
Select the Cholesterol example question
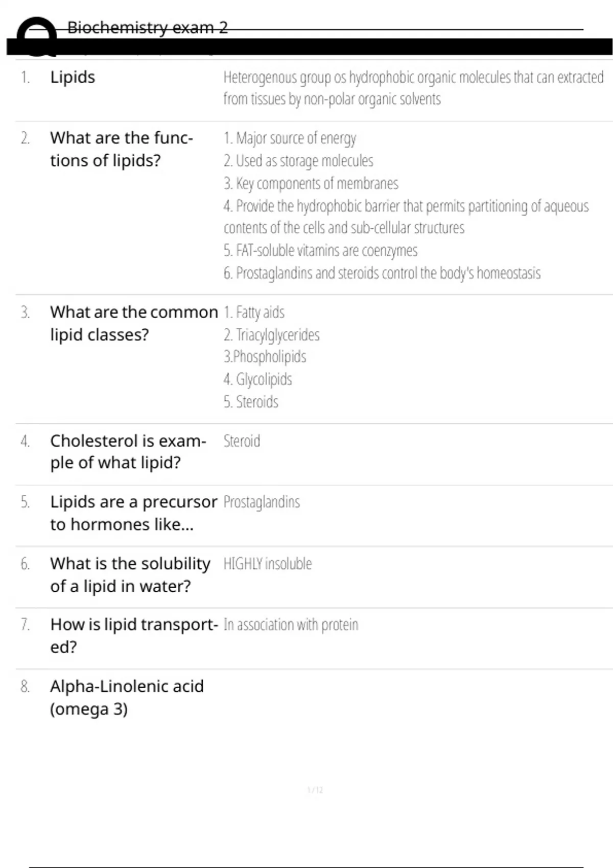click(x=128, y=452)
